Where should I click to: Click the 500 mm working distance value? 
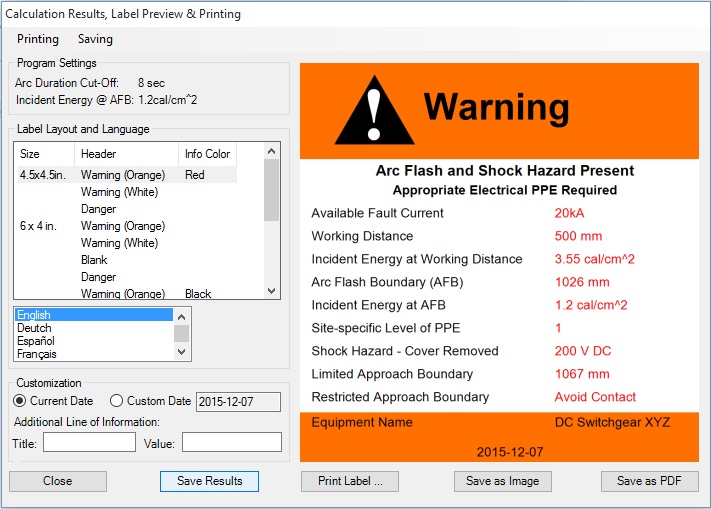579,236
